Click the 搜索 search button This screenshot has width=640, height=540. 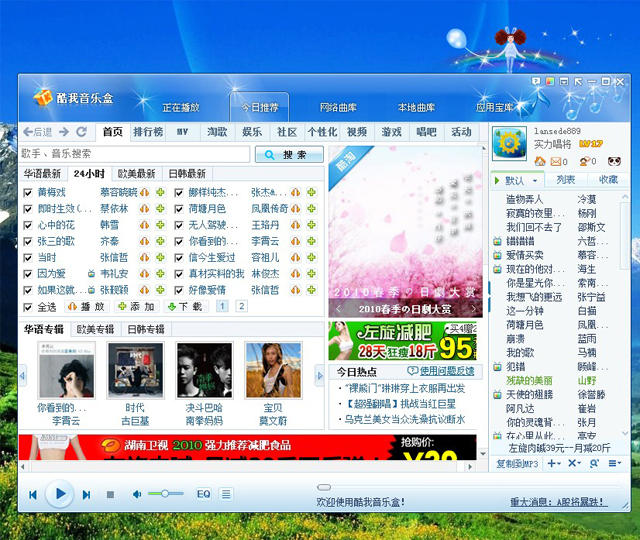tap(289, 155)
